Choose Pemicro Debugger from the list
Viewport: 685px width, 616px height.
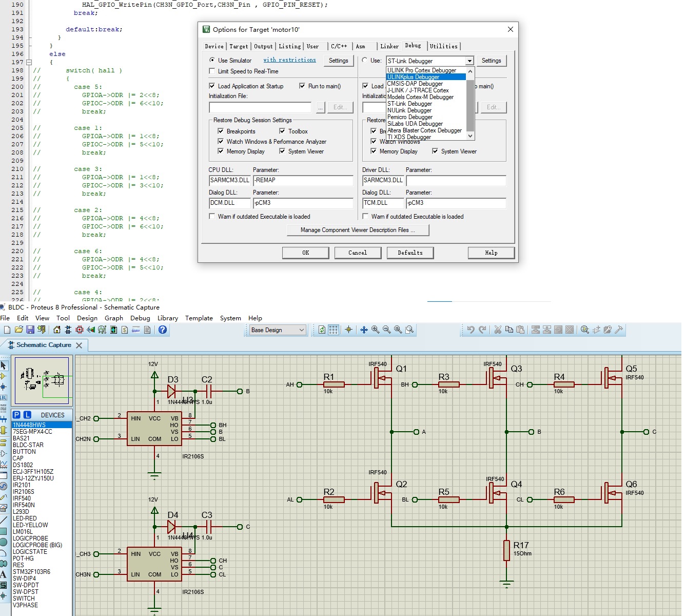tap(426, 117)
